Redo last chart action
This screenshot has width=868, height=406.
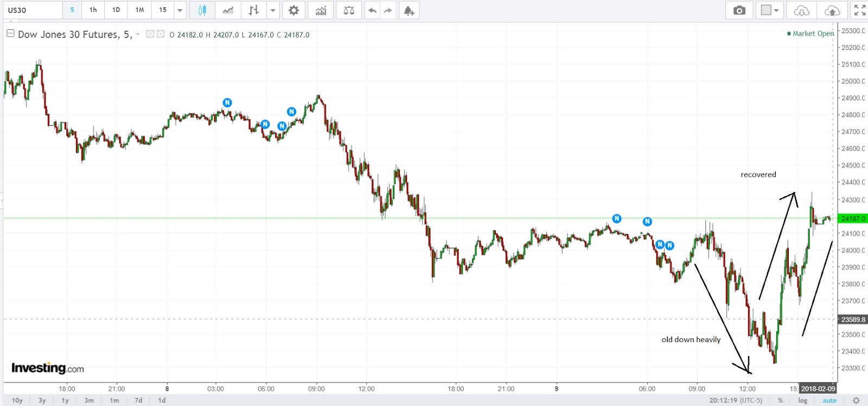point(387,10)
